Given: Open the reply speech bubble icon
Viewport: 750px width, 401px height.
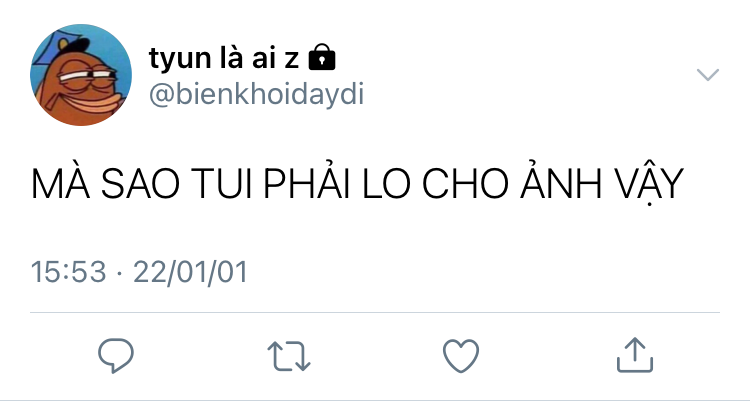Looking at the screenshot, I should [x=116, y=356].
